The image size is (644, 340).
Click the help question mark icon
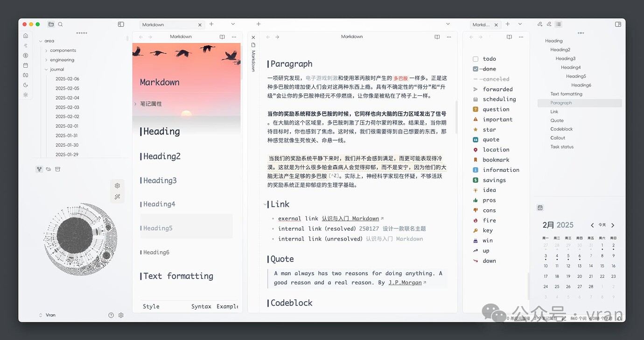pos(111,315)
